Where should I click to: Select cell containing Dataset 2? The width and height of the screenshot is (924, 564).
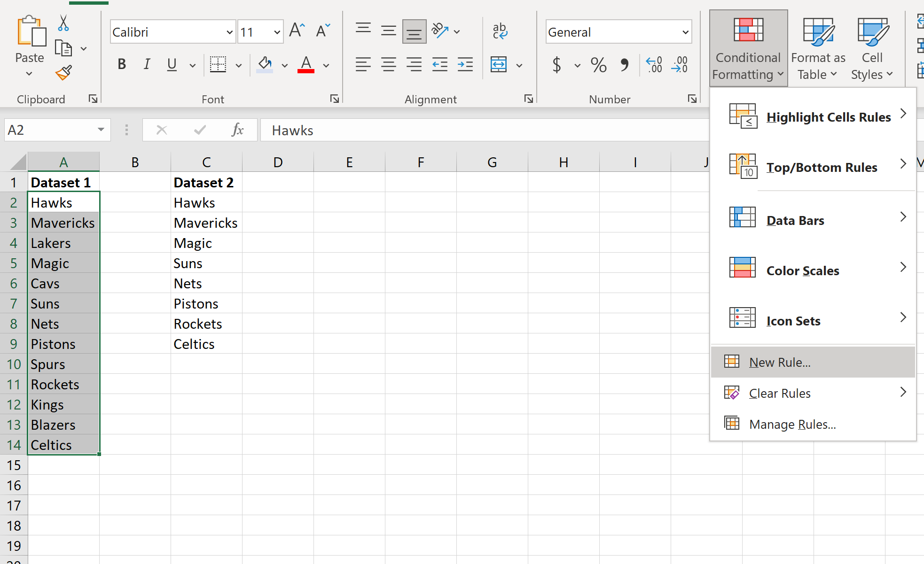[x=206, y=182]
